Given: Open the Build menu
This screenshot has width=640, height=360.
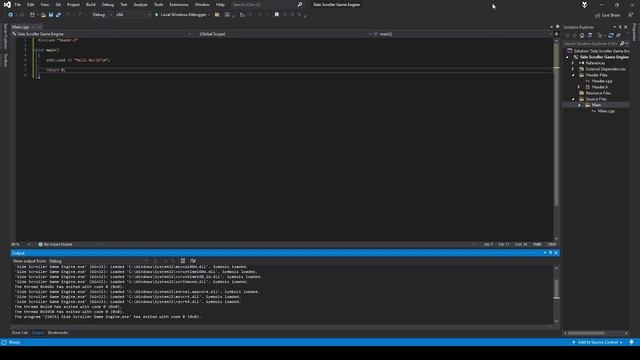Looking at the screenshot, I should [x=91, y=4].
